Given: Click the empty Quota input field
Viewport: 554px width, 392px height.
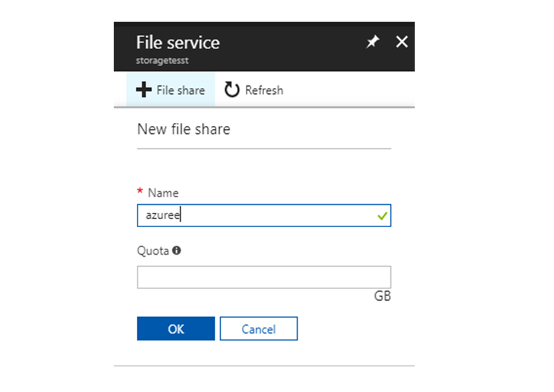Looking at the screenshot, I should click(263, 276).
